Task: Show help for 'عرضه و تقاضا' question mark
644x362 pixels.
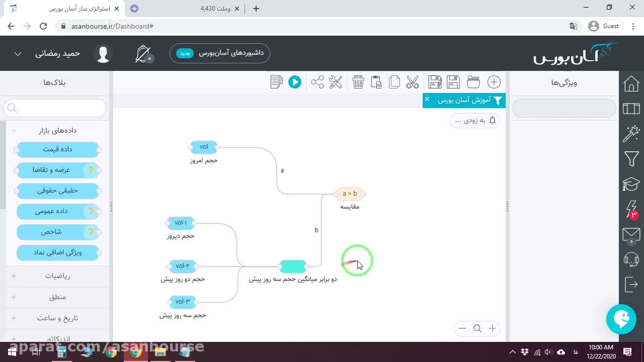Action: click(91, 170)
